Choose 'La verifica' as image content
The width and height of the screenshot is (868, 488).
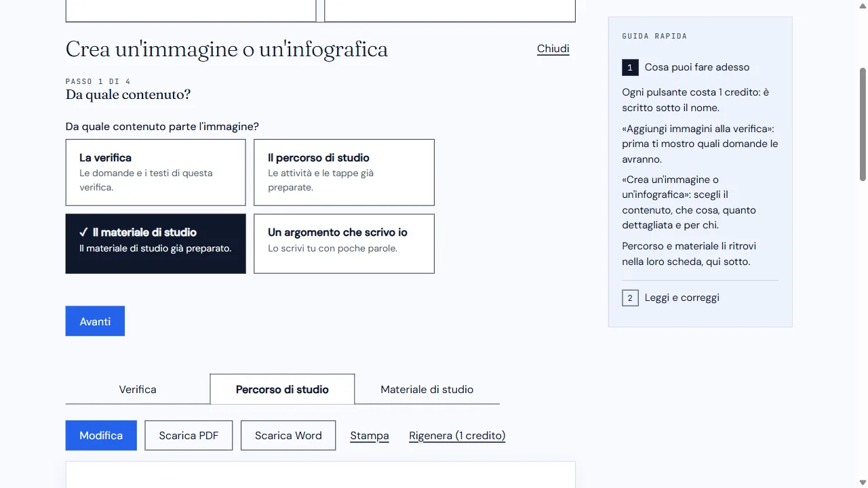155,172
